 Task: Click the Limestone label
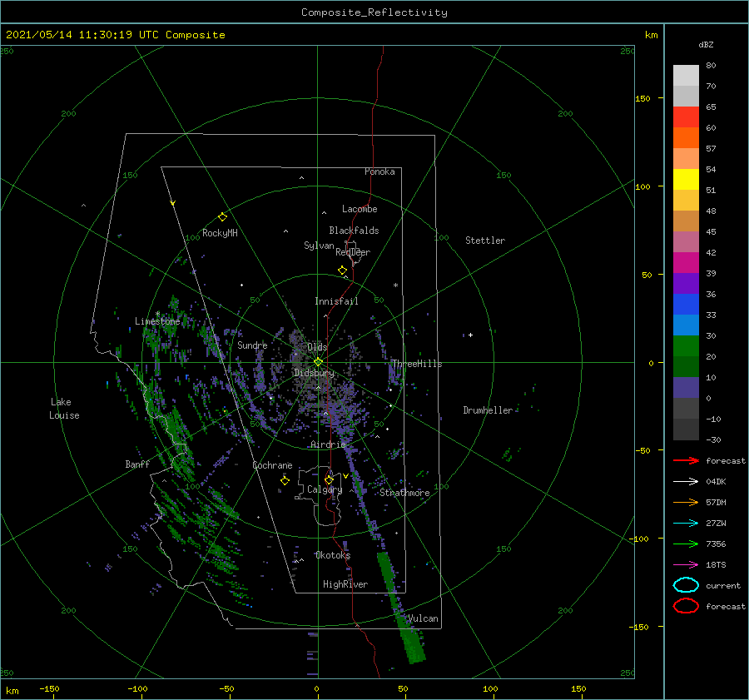click(x=157, y=321)
